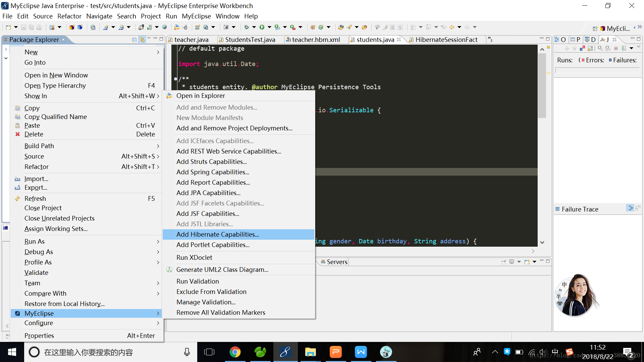This screenshot has height=362, width=644.
Task: Click the JUnit Scroll Lock icon
Action: (590, 48)
